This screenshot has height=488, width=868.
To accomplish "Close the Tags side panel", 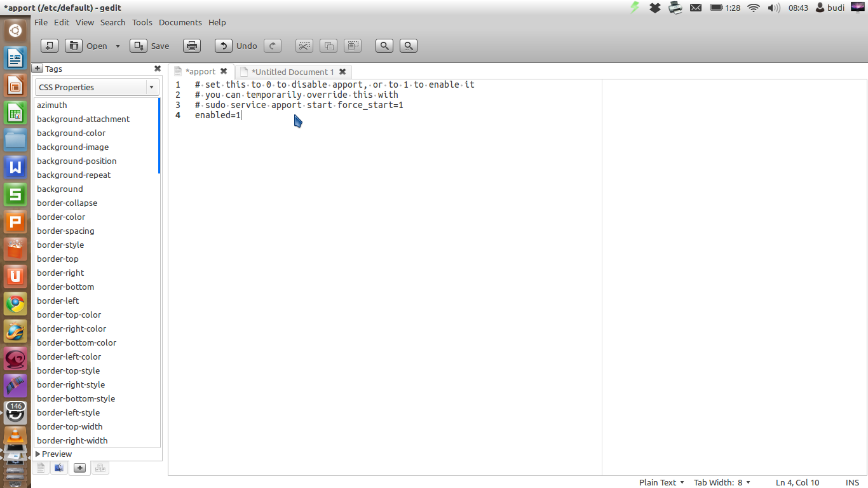I will click(x=158, y=69).
